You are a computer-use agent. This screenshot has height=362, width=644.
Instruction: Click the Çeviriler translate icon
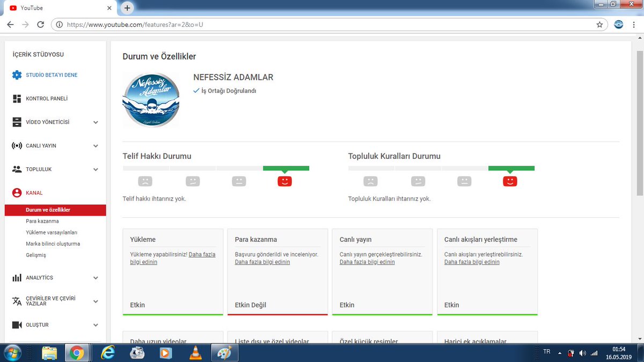click(17, 301)
